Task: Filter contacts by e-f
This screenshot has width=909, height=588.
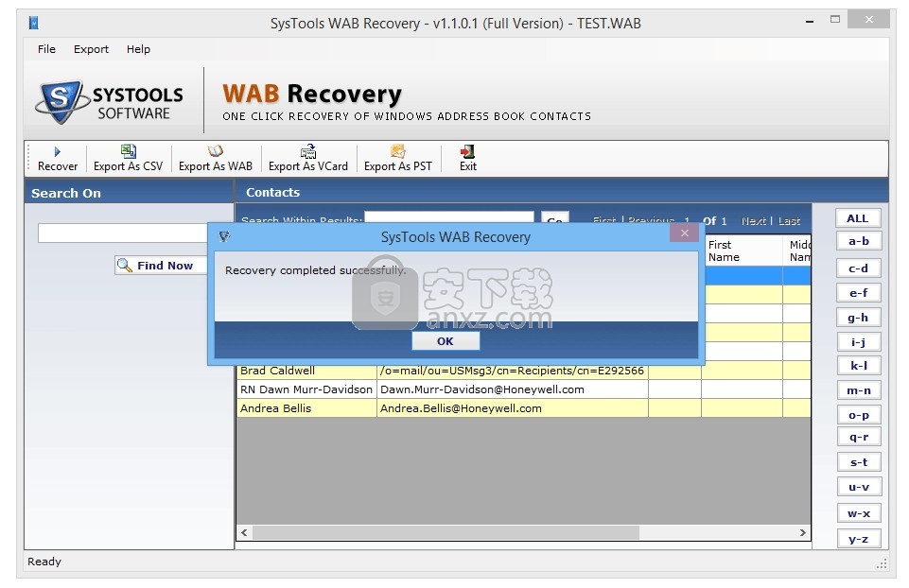Action: pyautogui.click(x=859, y=293)
